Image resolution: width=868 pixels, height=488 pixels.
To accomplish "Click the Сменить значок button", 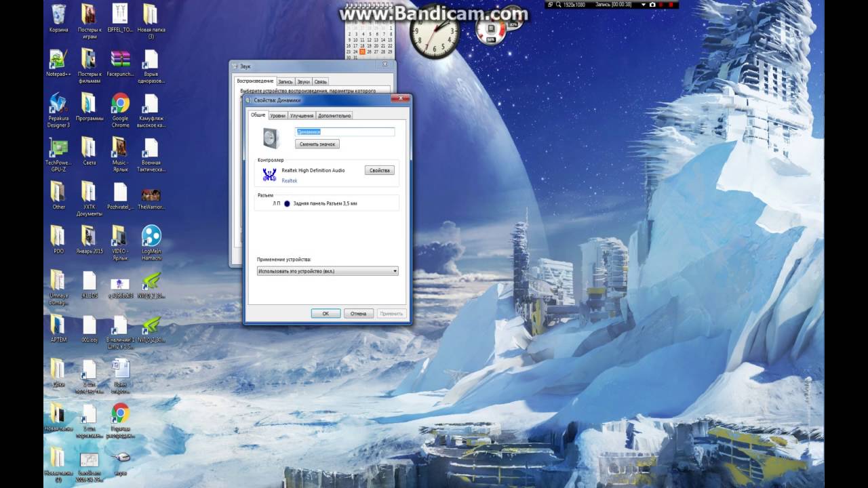I will [317, 144].
